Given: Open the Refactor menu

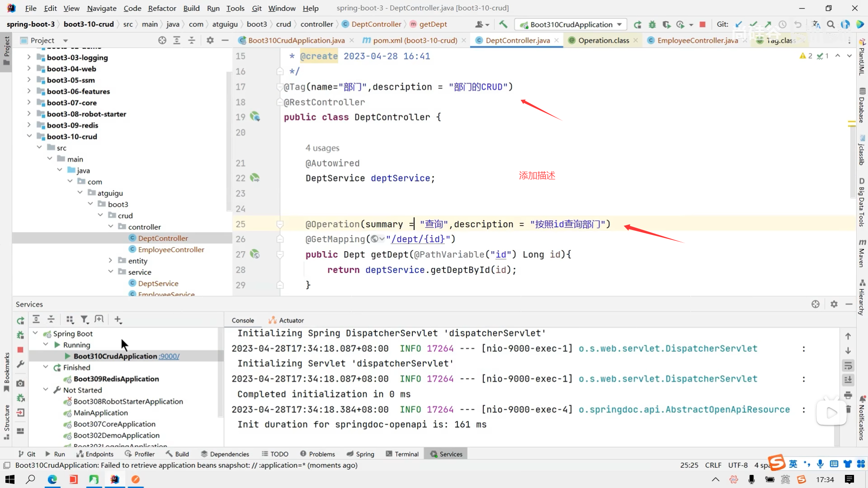Looking at the screenshot, I should [x=162, y=8].
